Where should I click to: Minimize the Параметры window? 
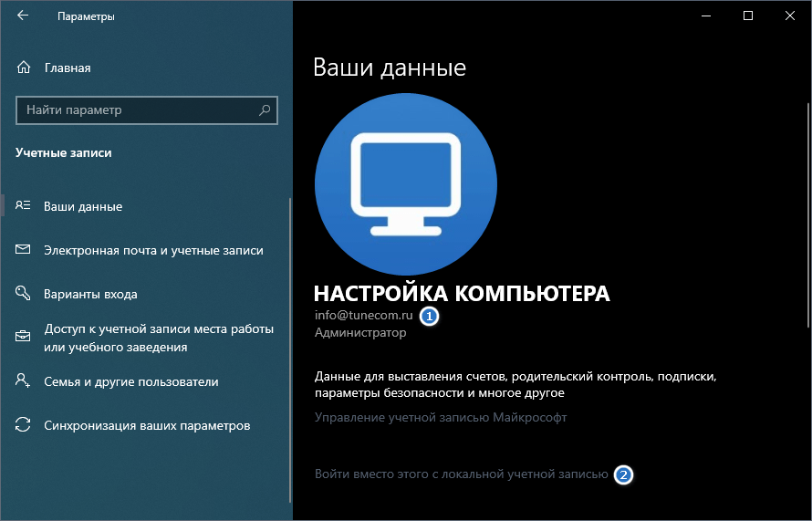[706, 16]
